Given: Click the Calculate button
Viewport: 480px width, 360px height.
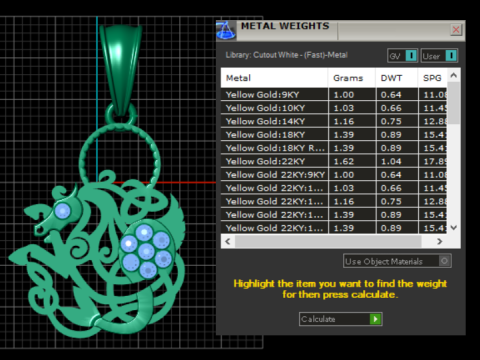Looking at the screenshot, I should [x=340, y=319].
